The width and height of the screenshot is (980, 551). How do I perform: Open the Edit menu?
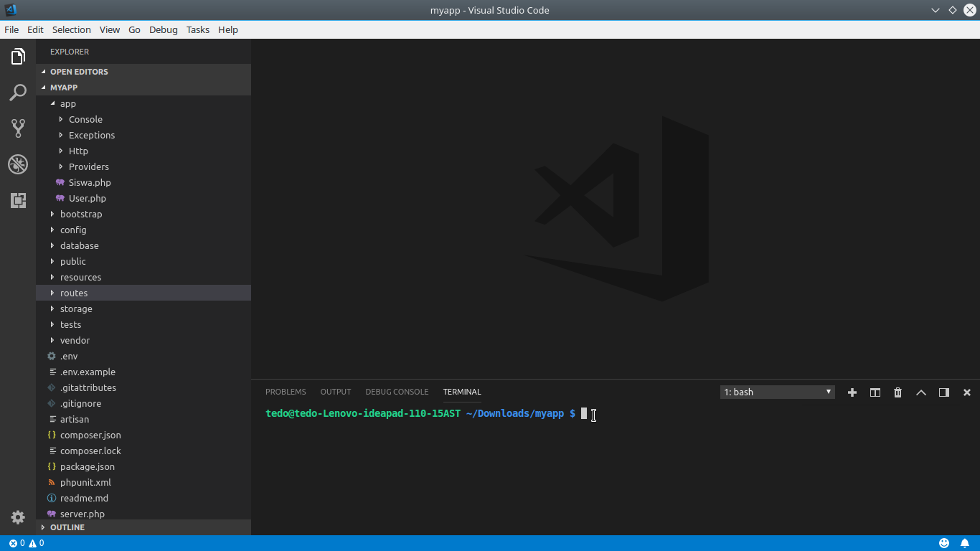click(x=35, y=29)
